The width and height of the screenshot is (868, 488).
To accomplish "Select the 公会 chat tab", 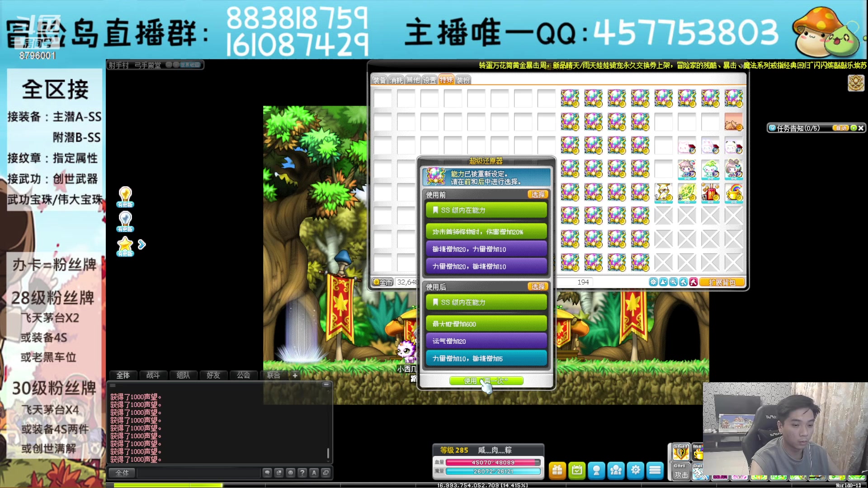I will pyautogui.click(x=243, y=375).
